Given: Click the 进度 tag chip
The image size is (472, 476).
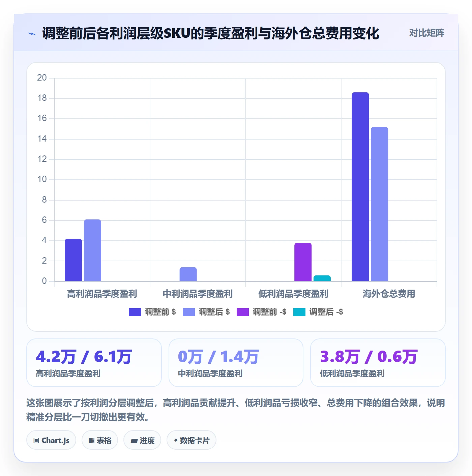Looking at the screenshot, I should [x=142, y=440].
